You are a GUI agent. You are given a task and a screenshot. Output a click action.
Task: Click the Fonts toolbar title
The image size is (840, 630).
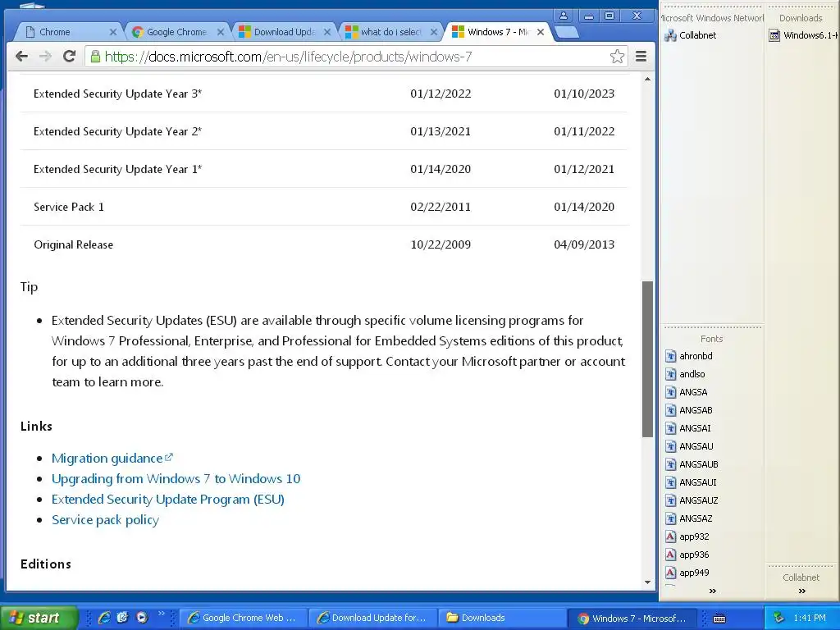pyautogui.click(x=711, y=339)
